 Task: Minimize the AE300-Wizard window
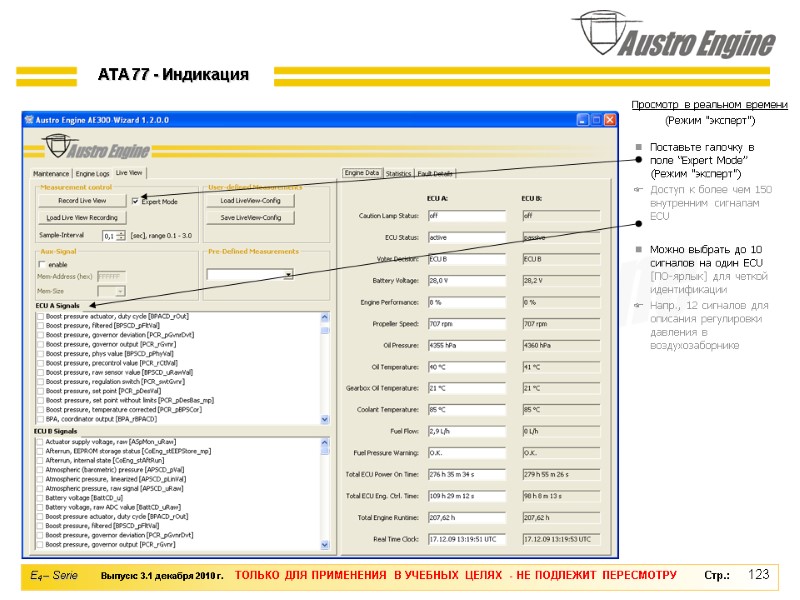tap(583, 120)
